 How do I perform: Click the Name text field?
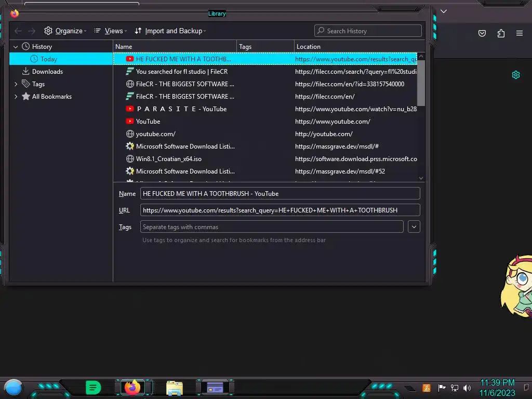[280, 193]
